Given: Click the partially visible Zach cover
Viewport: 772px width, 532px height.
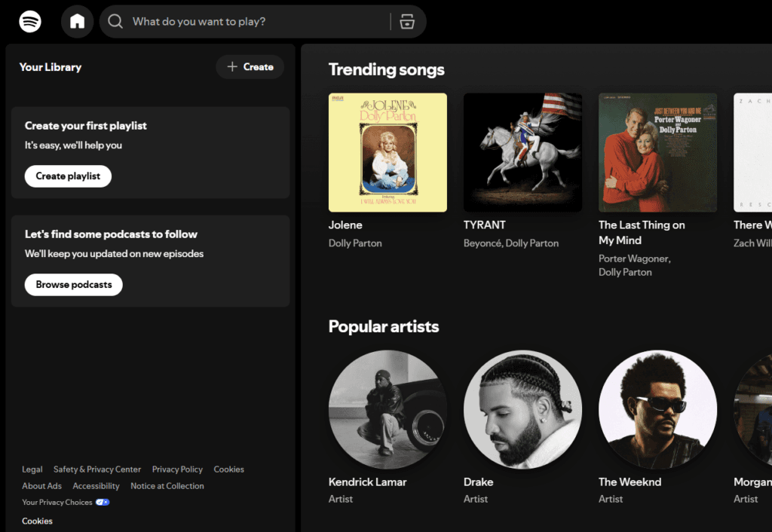Looking at the screenshot, I should [x=753, y=152].
